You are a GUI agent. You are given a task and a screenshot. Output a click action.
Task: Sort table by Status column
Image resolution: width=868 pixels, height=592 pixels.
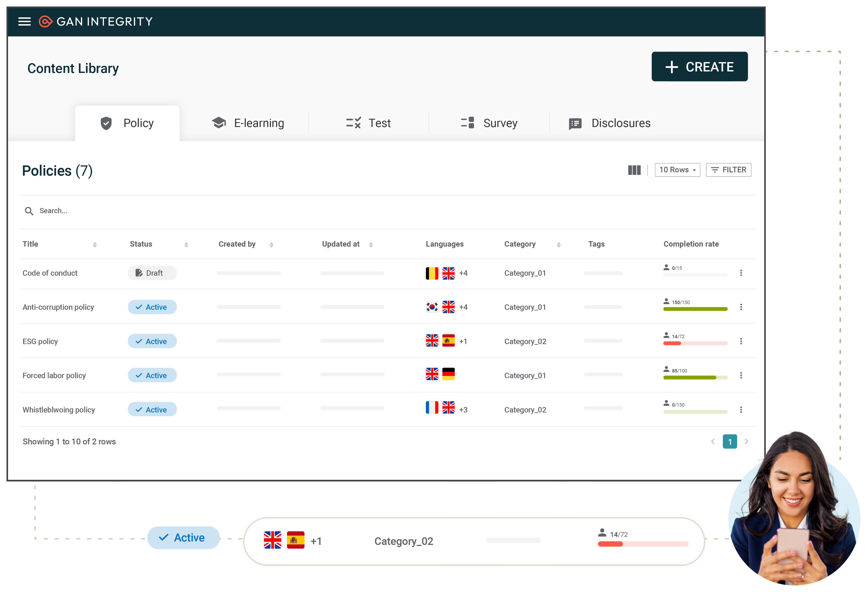click(x=186, y=244)
